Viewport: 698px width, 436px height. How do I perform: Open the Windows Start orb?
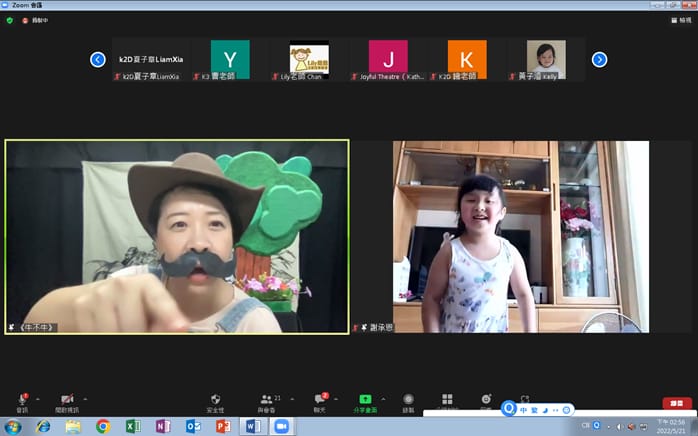tap(12, 427)
